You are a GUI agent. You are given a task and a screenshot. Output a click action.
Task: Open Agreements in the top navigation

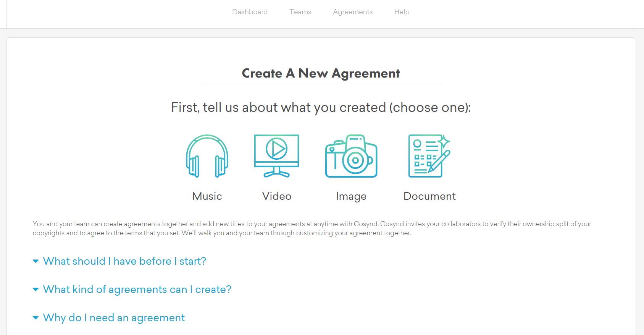pos(353,12)
